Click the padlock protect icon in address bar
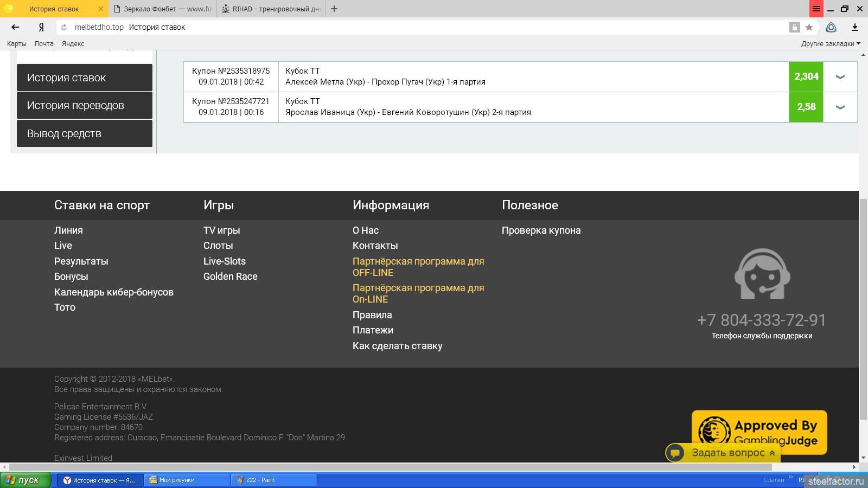 [x=794, y=27]
